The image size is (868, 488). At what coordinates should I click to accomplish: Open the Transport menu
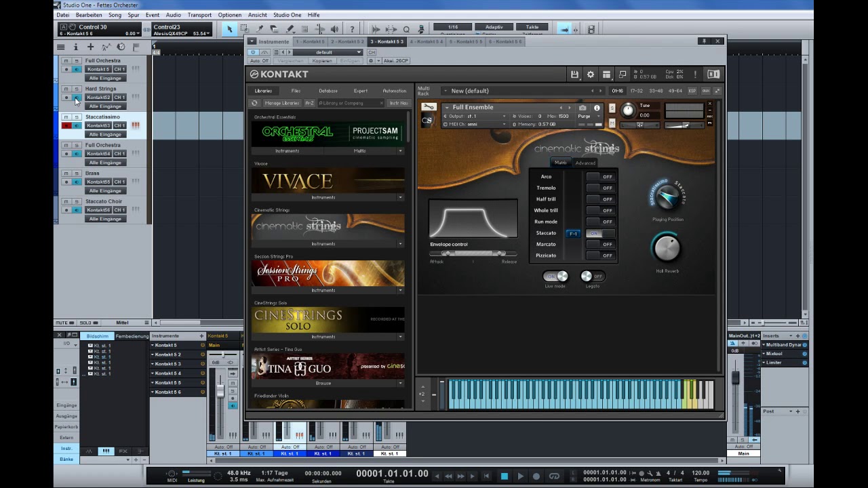coord(199,15)
